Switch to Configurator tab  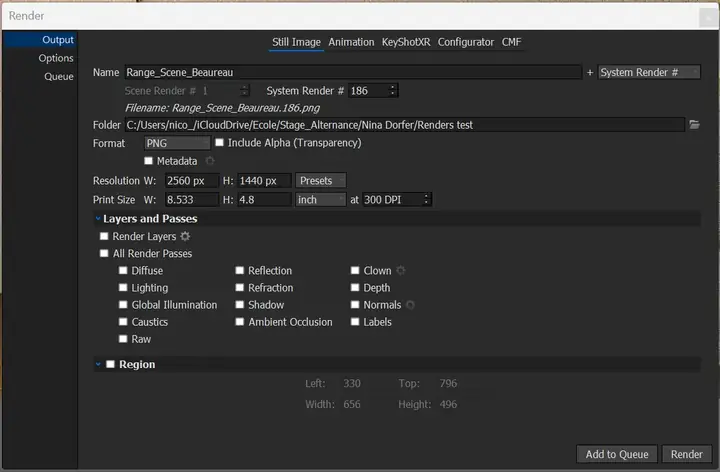coord(466,42)
